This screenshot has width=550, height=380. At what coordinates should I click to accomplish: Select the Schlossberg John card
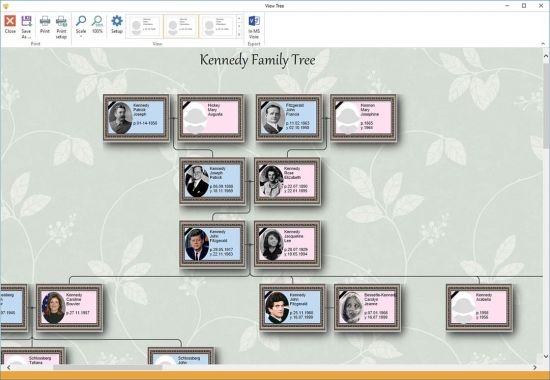point(181,355)
